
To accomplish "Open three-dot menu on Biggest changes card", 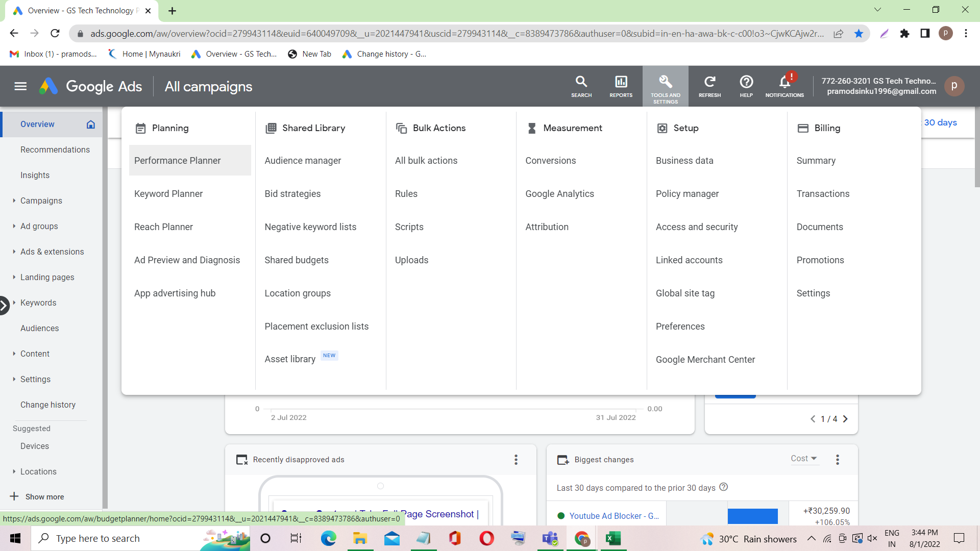I will click(x=837, y=460).
